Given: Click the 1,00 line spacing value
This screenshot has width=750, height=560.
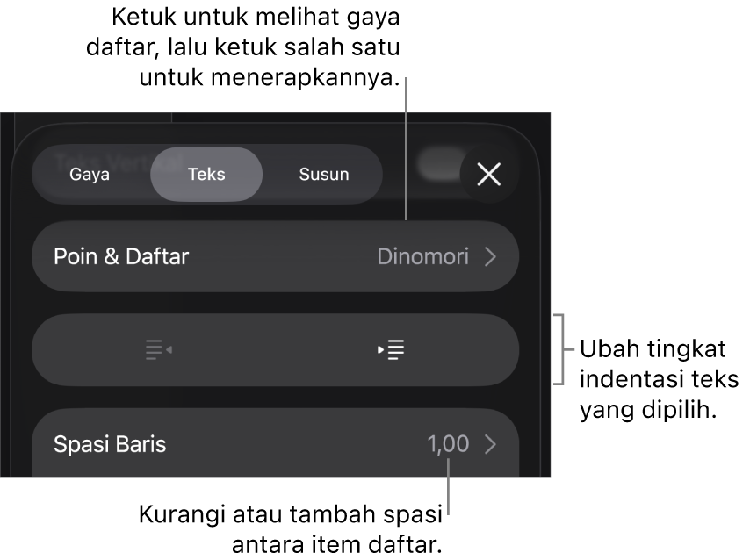Looking at the screenshot, I should click(x=448, y=444).
